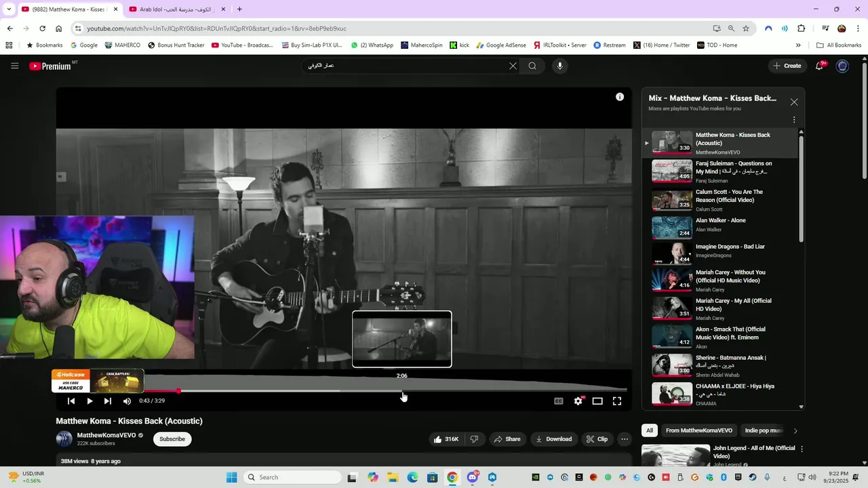
Task: Select the All filter chip
Action: tap(650, 430)
